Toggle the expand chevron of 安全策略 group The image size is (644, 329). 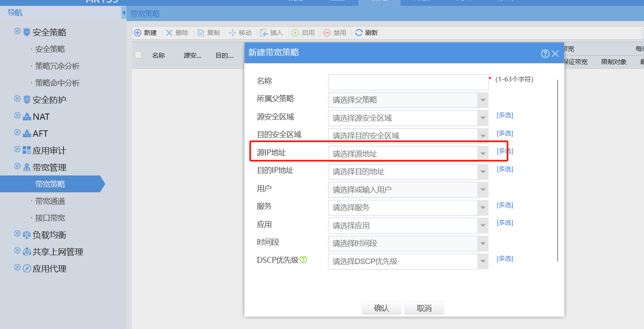point(17,31)
